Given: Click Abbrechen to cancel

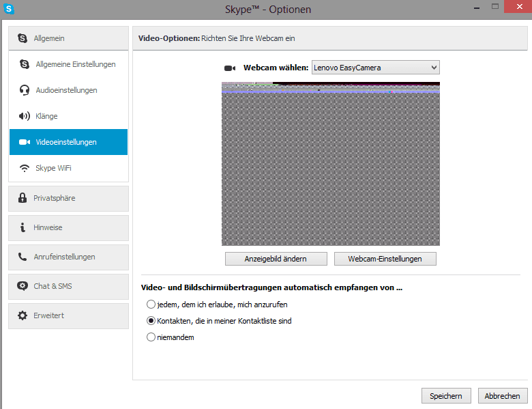Looking at the screenshot, I should 503,396.
